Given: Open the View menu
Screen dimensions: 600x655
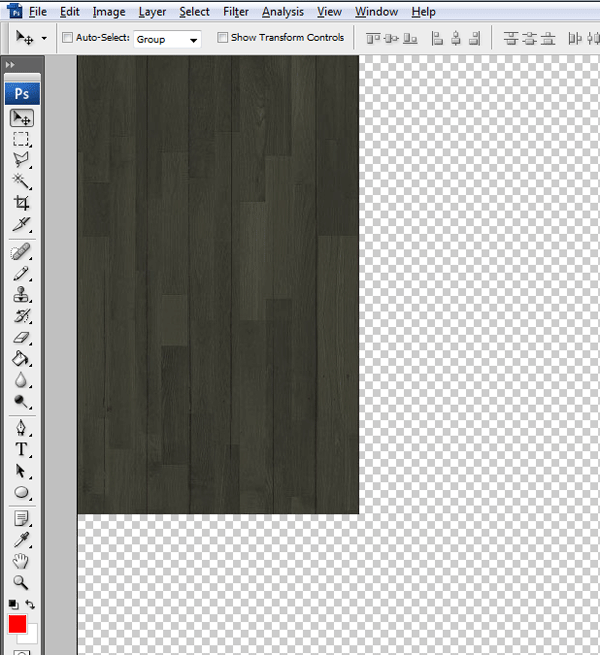Looking at the screenshot, I should [x=329, y=12].
